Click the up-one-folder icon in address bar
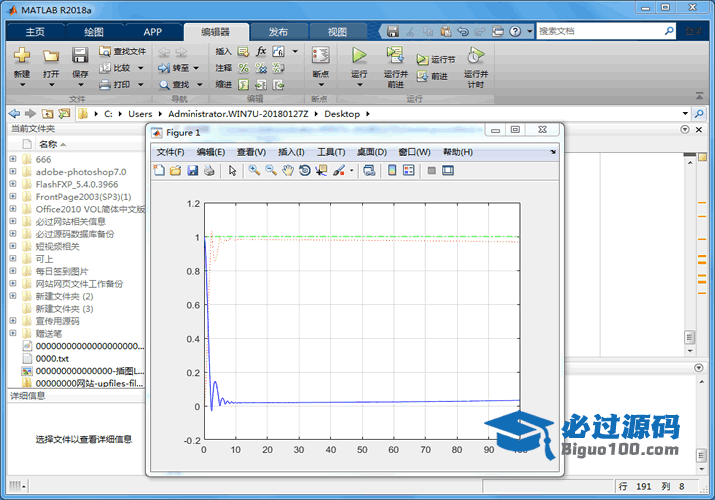715x500 pixels. click(47, 113)
